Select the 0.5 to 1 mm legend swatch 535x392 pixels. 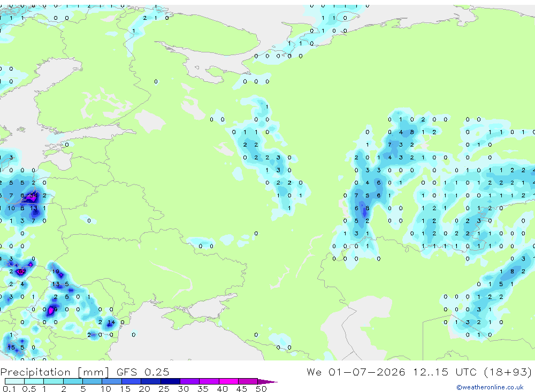pos(34,381)
